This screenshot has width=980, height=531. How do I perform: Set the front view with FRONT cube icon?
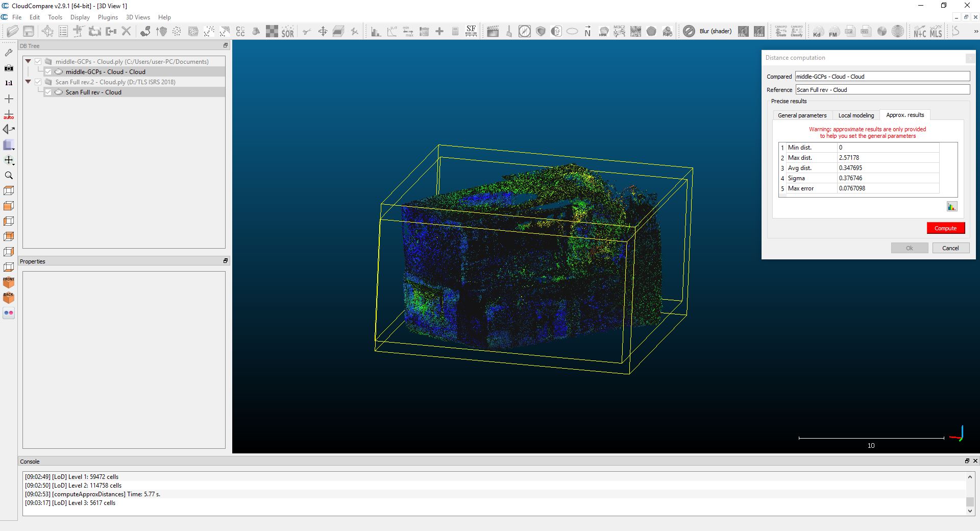[9, 282]
